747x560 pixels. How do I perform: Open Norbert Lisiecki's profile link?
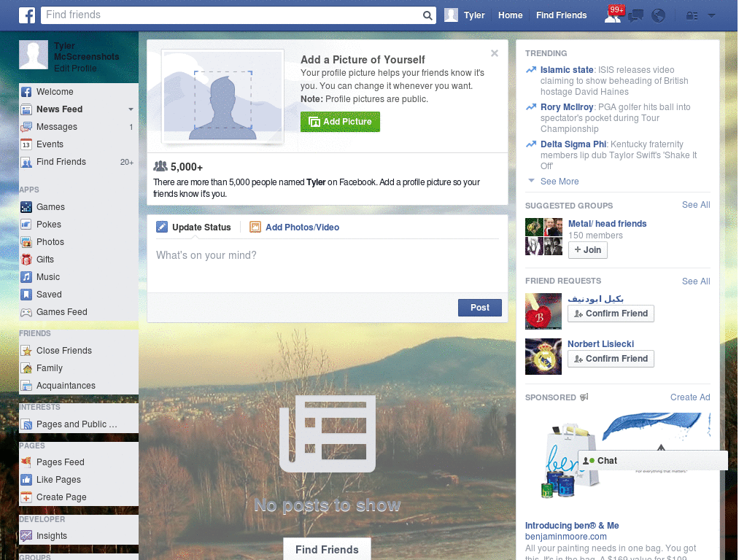tap(600, 344)
